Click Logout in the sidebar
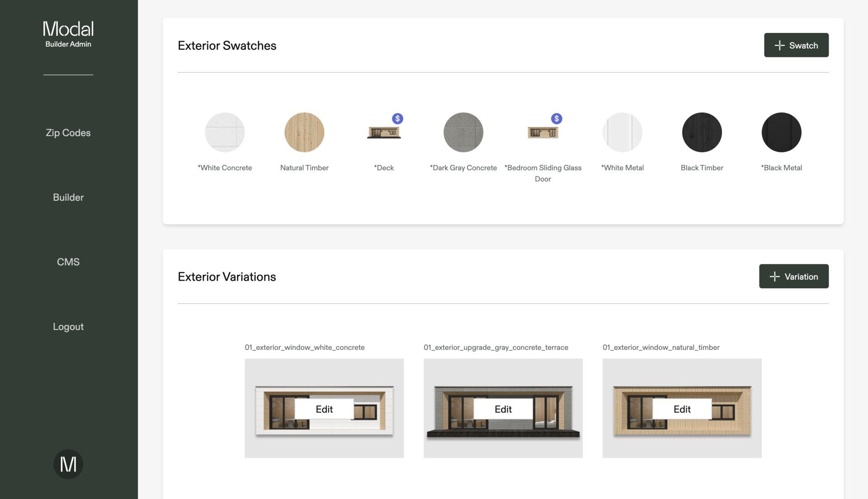 68,326
